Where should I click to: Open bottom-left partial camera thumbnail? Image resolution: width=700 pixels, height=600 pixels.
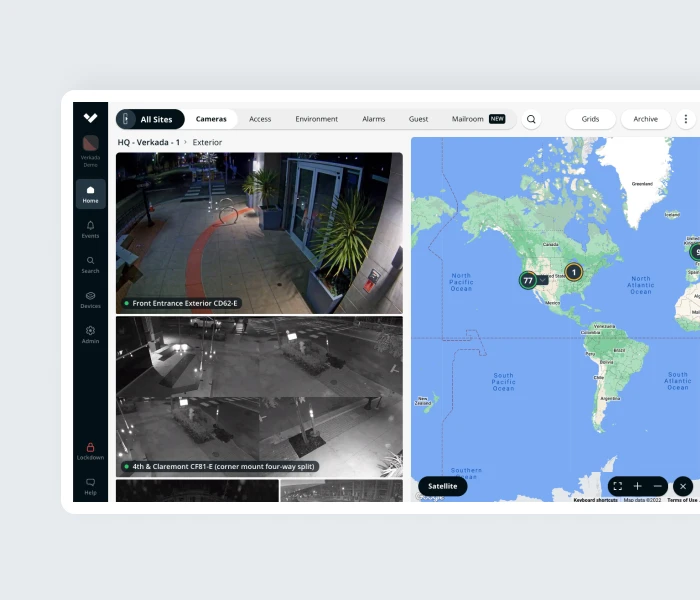197,491
